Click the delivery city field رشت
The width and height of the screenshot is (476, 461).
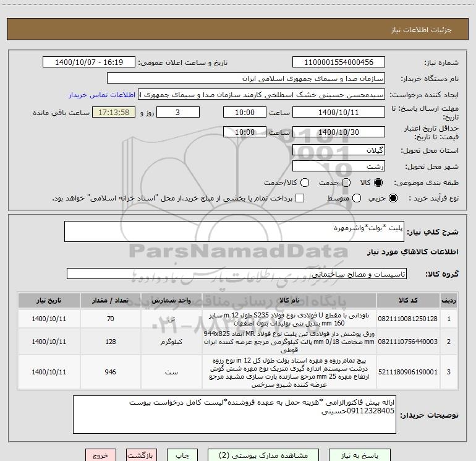(339, 166)
